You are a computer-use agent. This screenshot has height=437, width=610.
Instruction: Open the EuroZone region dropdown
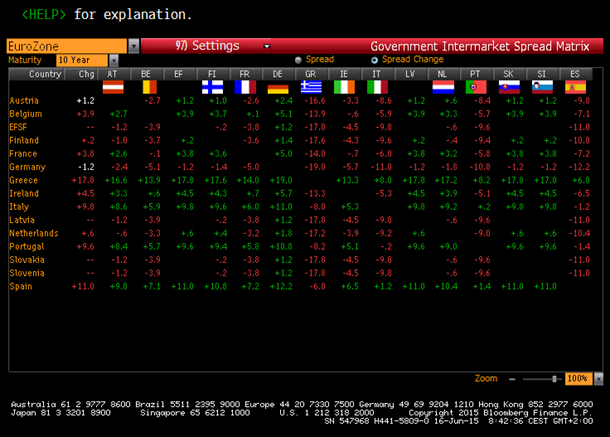coord(134,46)
